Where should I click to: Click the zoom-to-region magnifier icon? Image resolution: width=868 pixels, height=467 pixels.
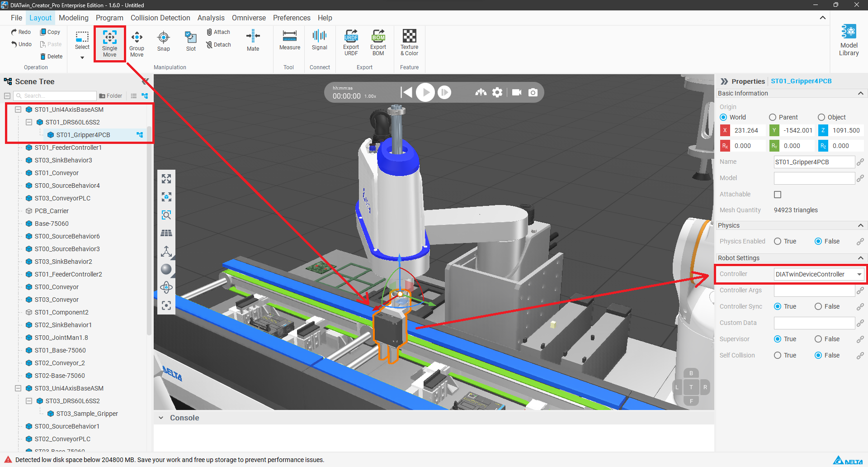[x=166, y=215]
